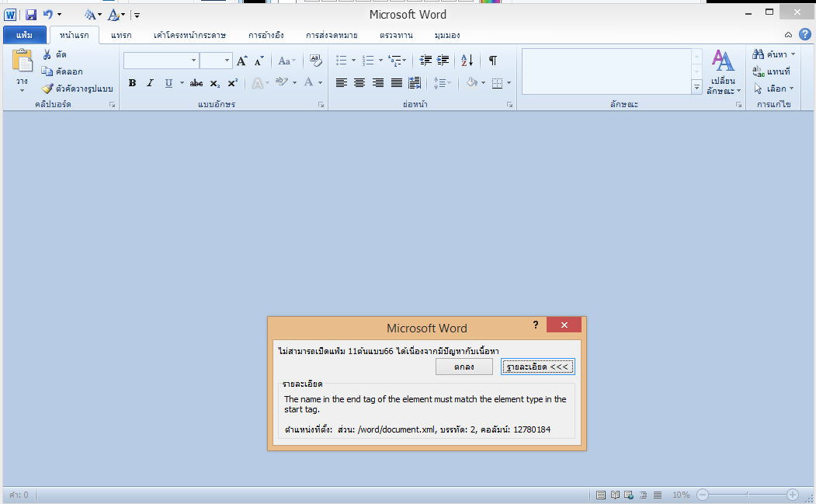Click Select (เลือก) button
The height and width of the screenshot is (504, 816).
point(773,89)
